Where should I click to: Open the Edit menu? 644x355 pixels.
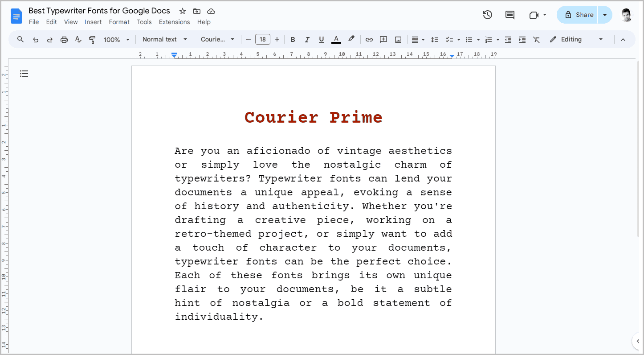(x=52, y=22)
